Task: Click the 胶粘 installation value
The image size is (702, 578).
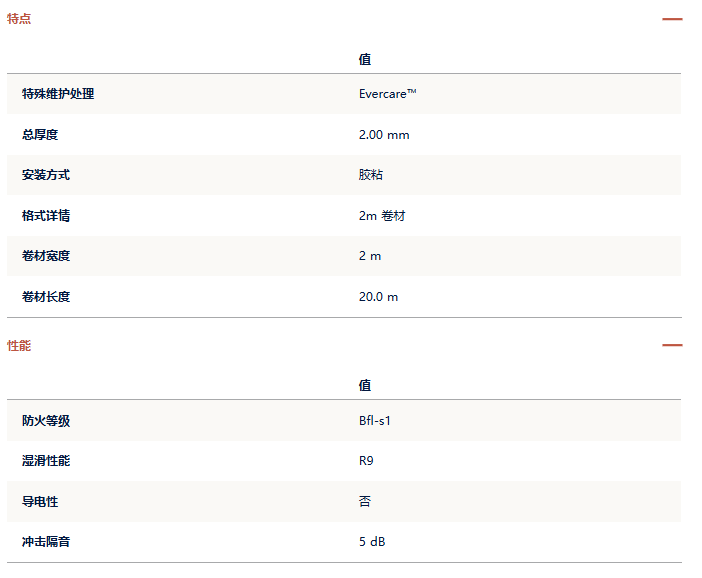Action: point(371,175)
